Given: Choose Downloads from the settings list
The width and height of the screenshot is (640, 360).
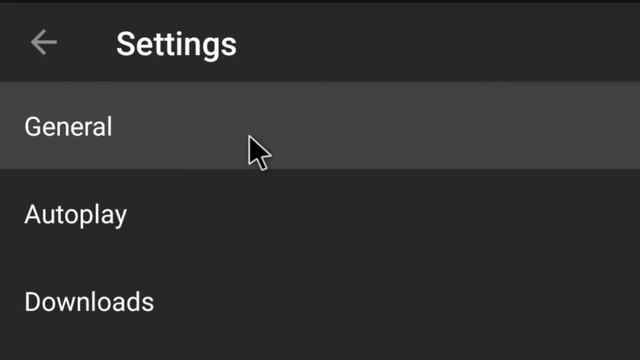Looking at the screenshot, I should [x=320, y=302].
